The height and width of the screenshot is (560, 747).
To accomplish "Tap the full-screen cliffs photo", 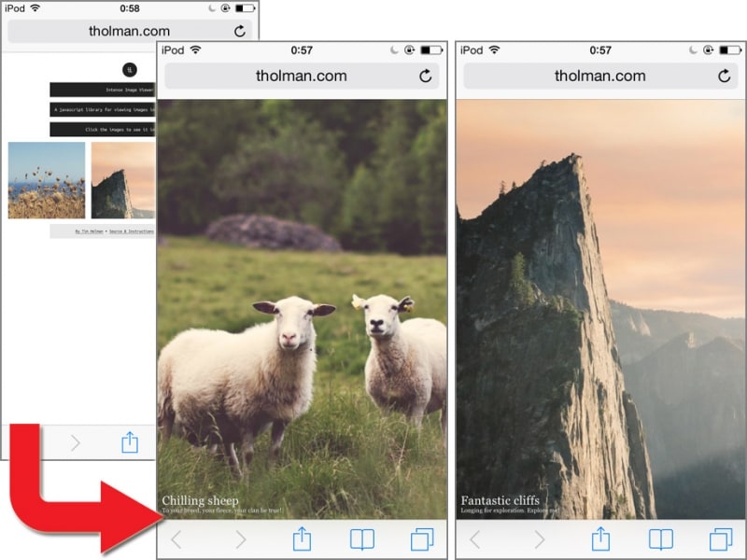I will pyautogui.click(x=600, y=310).
